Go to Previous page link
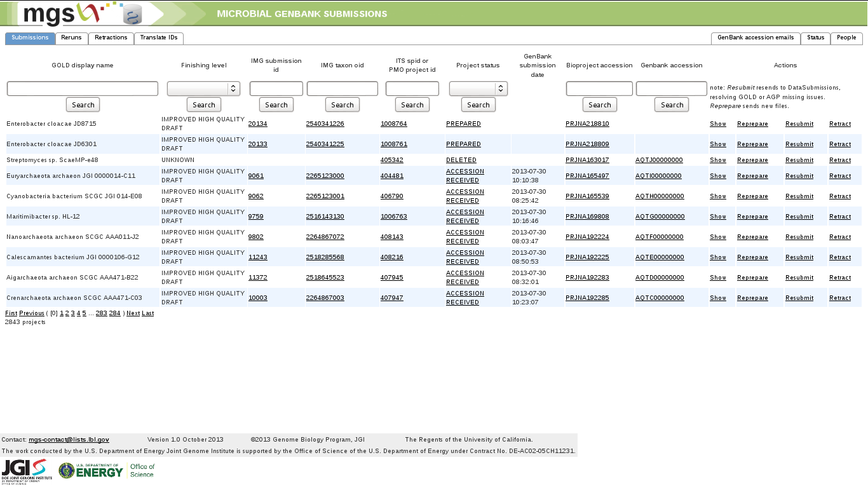Image resolution: width=868 pixels, height=488 pixels. pyautogui.click(x=32, y=313)
